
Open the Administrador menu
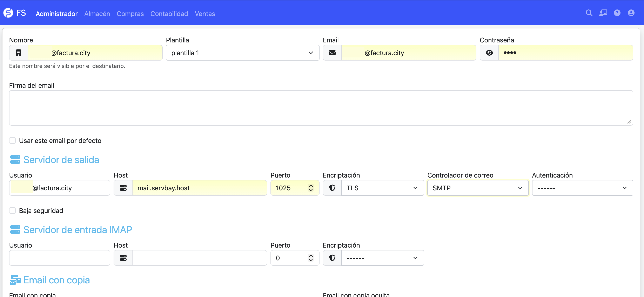[56, 13]
